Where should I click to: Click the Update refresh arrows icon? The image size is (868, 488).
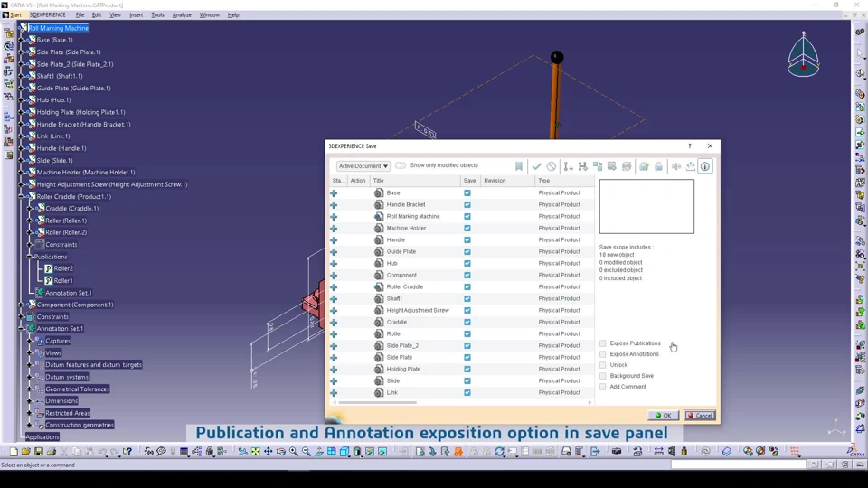[x=499, y=452]
